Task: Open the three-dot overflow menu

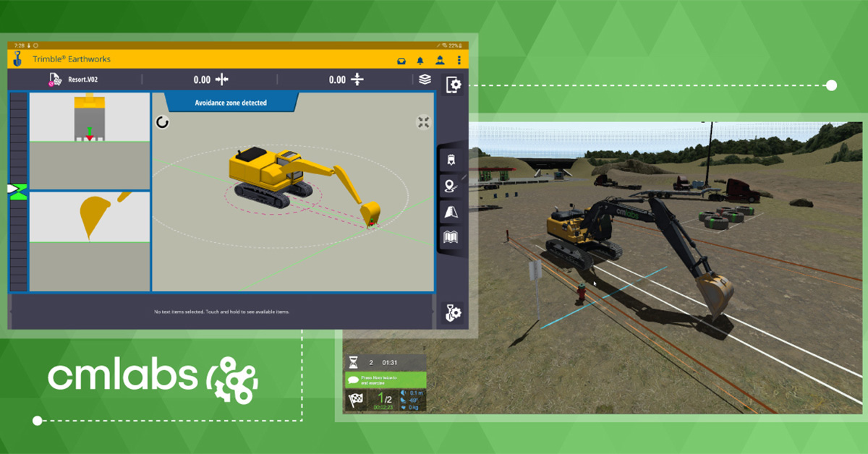Action: (459, 60)
